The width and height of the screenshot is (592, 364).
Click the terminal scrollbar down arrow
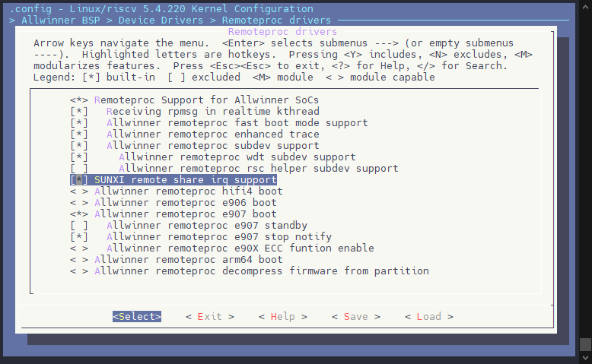click(586, 358)
